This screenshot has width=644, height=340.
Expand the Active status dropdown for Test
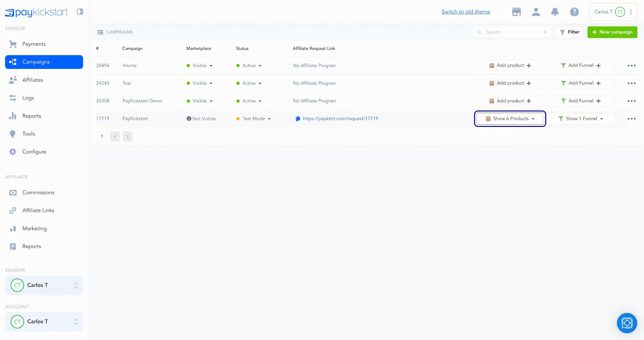[249, 83]
